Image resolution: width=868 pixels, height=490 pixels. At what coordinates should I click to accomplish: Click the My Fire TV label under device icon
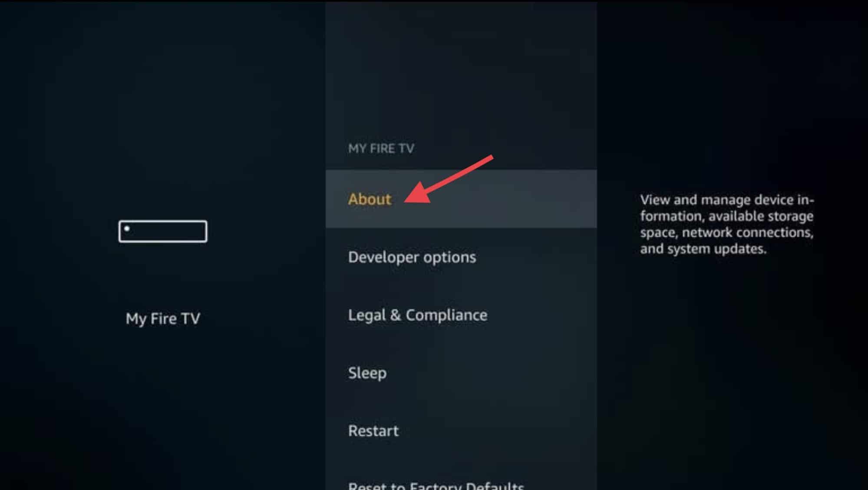coord(163,318)
